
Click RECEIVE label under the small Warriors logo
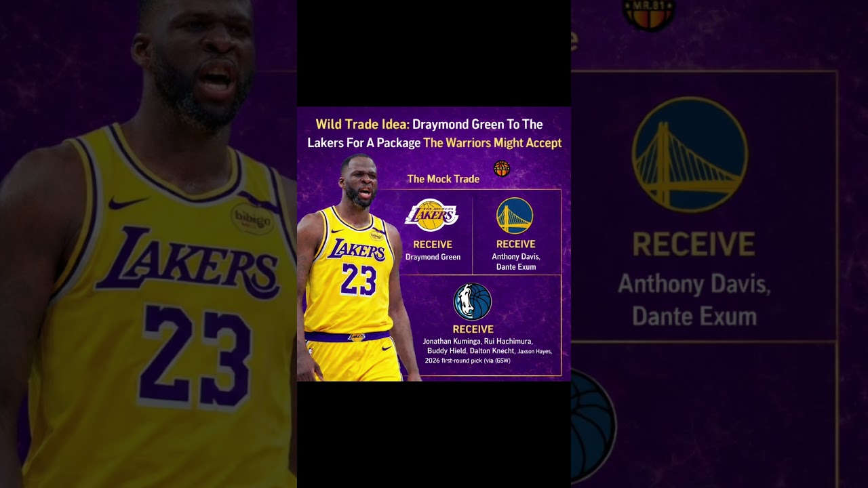tap(516, 244)
